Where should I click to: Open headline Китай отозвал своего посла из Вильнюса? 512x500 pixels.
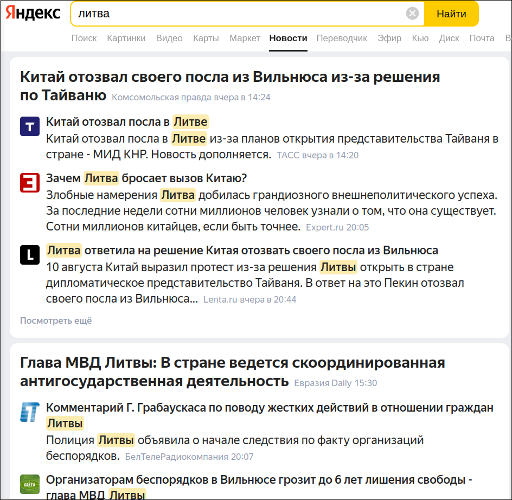(x=230, y=86)
